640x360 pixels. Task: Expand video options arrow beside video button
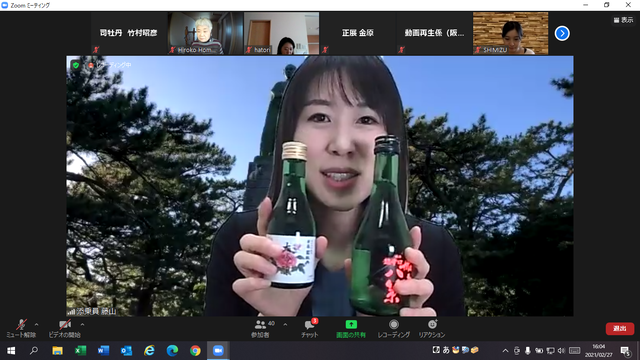82,325
